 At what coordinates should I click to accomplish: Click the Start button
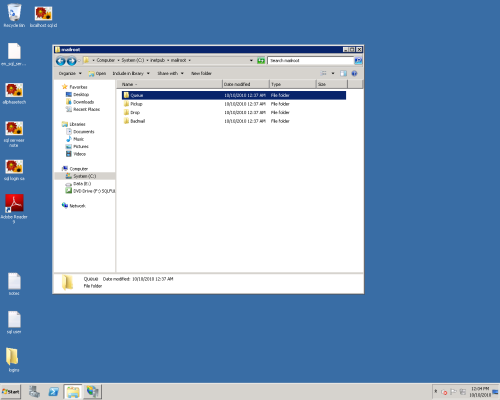(11, 392)
